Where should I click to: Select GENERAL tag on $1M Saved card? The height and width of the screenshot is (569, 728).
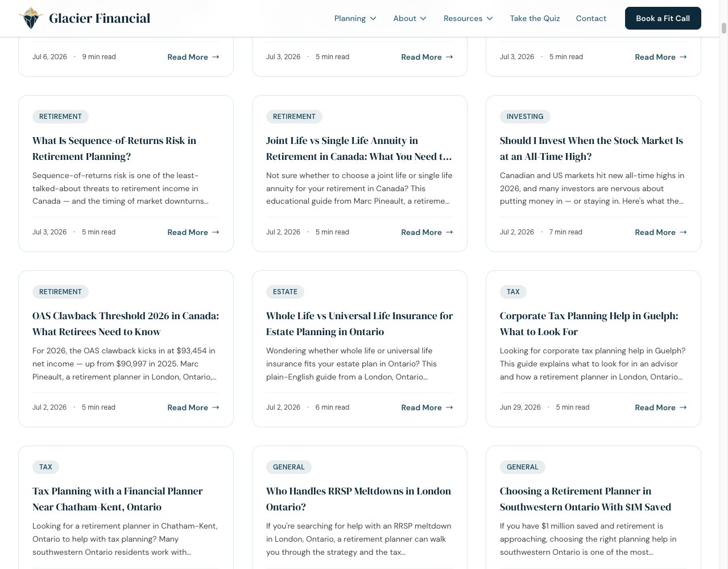522,467
